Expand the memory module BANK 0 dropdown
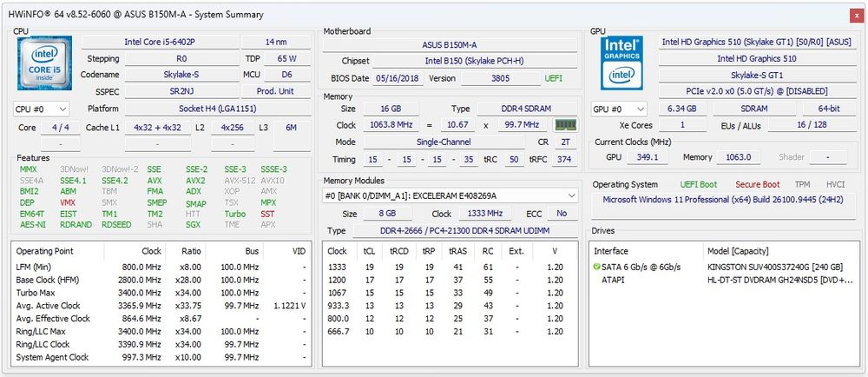The height and width of the screenshot is (377, 868). (450, 195)
